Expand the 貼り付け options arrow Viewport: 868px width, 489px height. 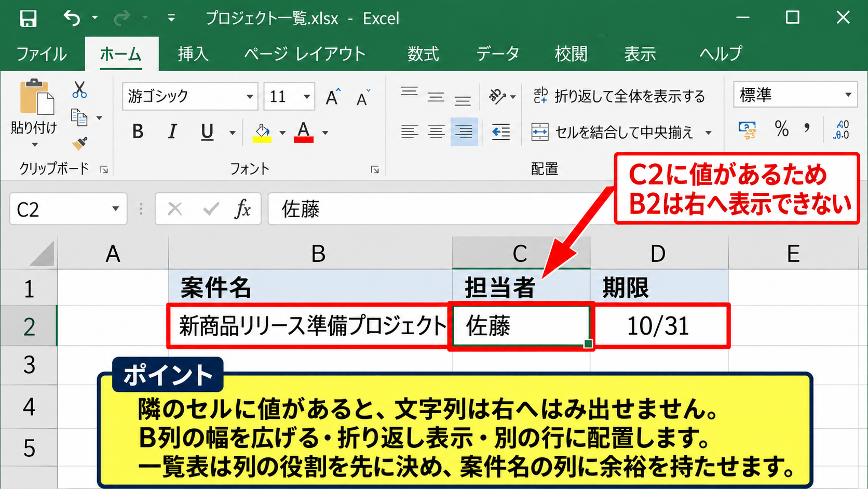[x=34, y=144]
